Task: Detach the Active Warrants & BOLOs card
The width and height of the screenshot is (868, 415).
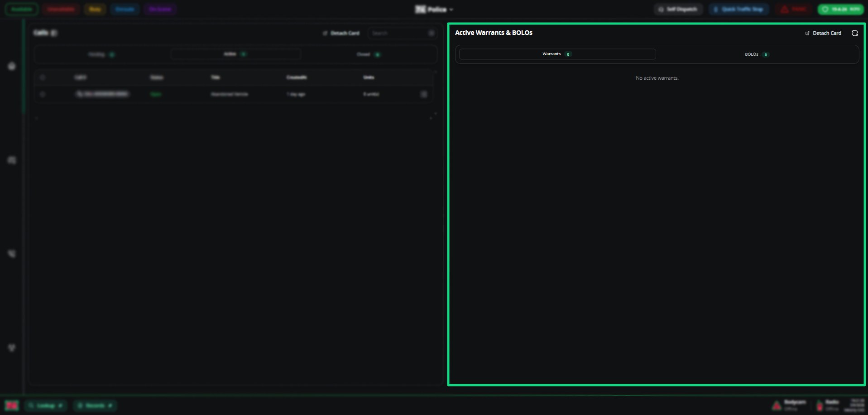Action: click(x=823, y=33)
